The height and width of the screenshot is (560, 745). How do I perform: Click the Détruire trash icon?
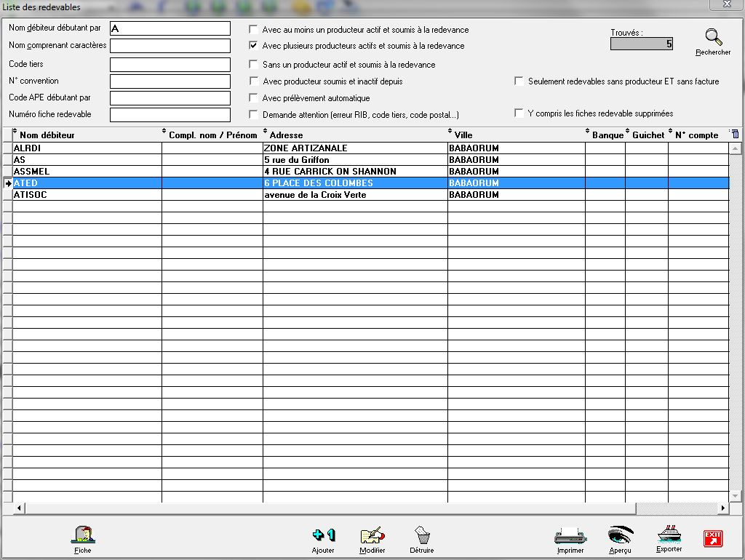point(421,536)
